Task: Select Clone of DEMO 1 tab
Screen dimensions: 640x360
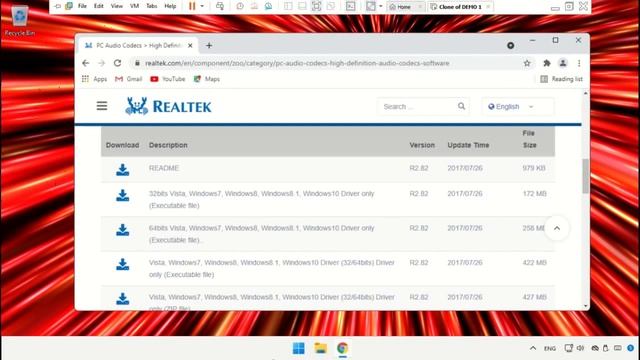Action: pyautogui.click(x=460, y=7)
